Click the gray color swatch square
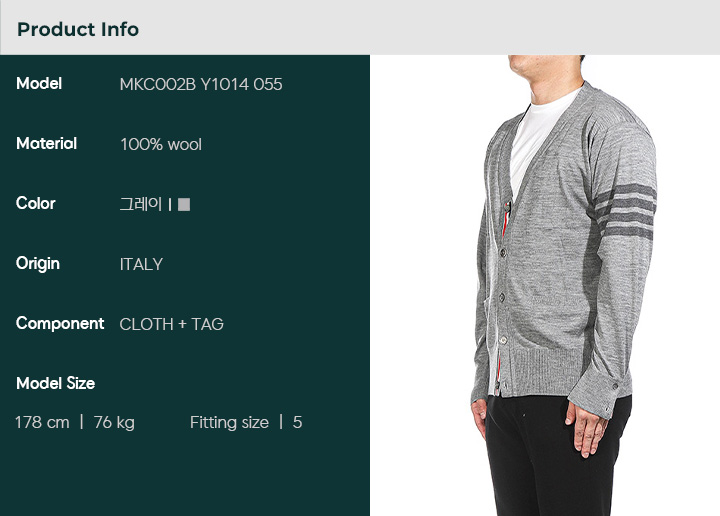720x516 pixels. point(184,204)
